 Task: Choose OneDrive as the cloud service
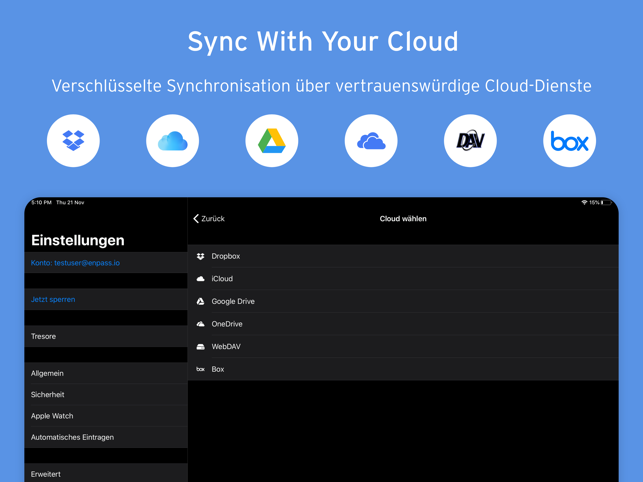click(402, 324)
